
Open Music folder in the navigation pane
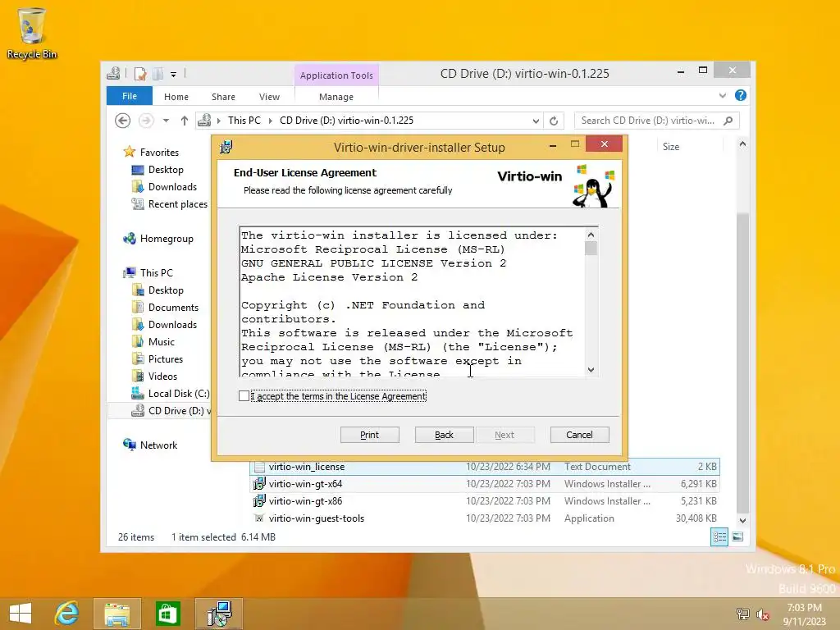(x=162, y=341)
